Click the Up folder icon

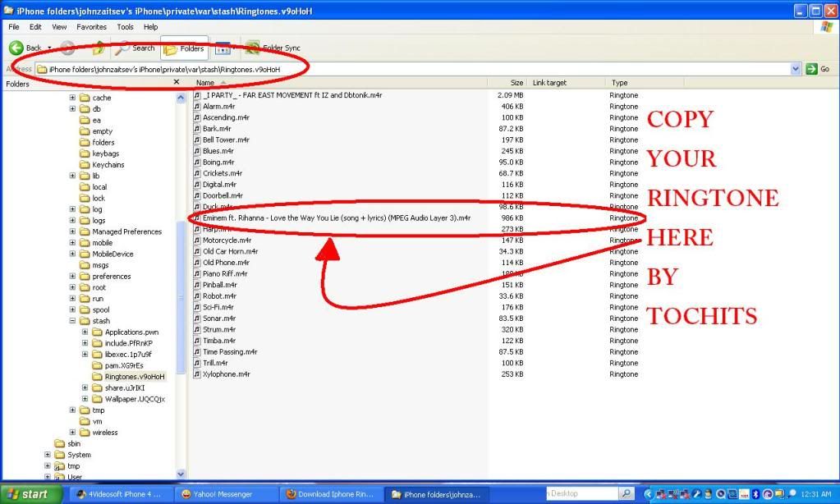[99, 48]
